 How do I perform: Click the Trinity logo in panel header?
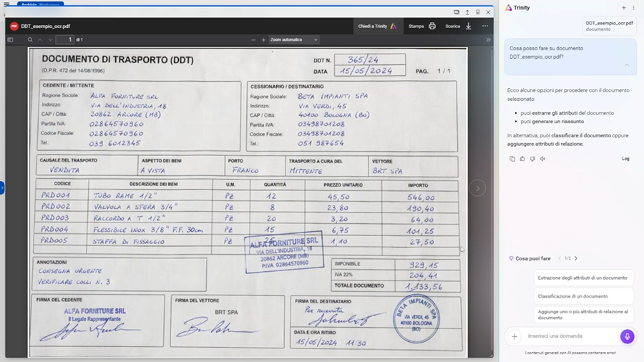tap(509, 8)
